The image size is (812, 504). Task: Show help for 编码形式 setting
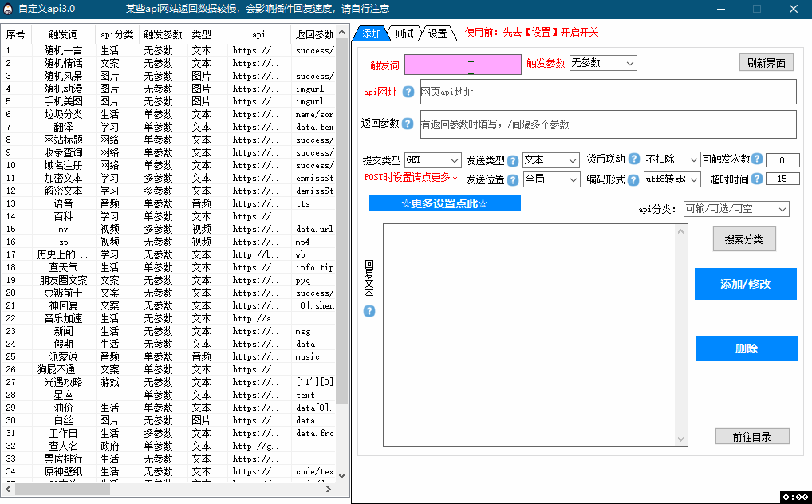tap(633, 179)
